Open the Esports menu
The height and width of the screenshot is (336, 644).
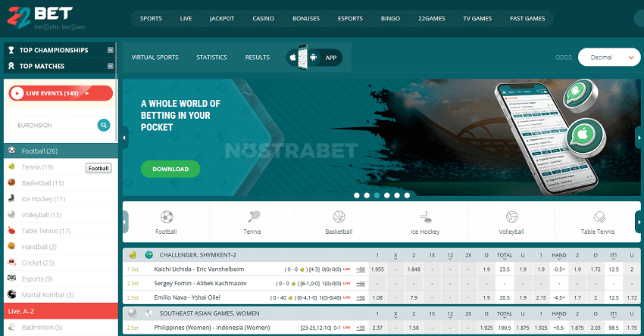[x=350, y=18]
